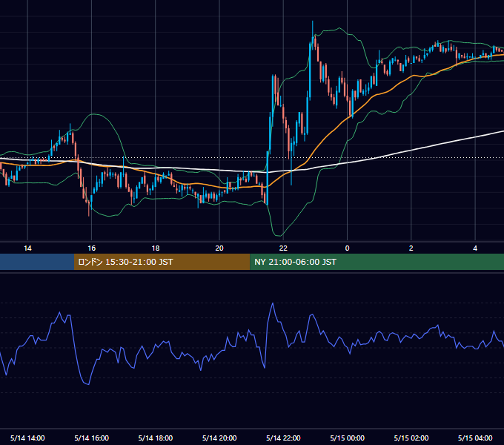Click the tallest candlestick wick peak after 22:00

pos(313,22)
